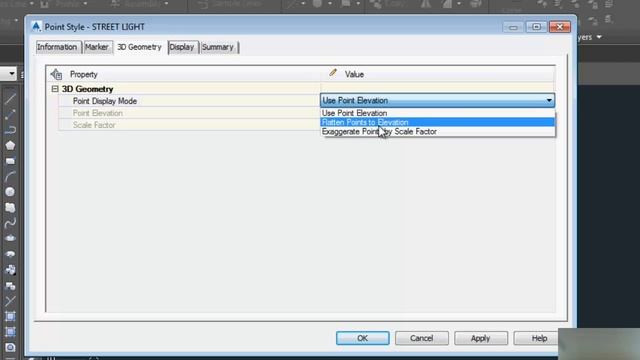Select the Line tool in left toolbar

pos(10,98)
